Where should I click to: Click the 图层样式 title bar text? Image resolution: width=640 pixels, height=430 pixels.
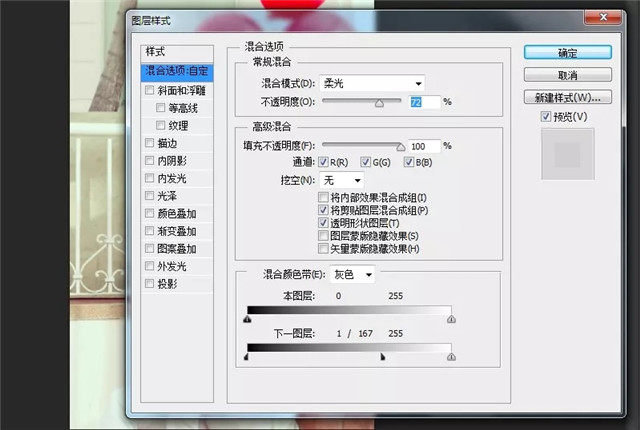151,20
